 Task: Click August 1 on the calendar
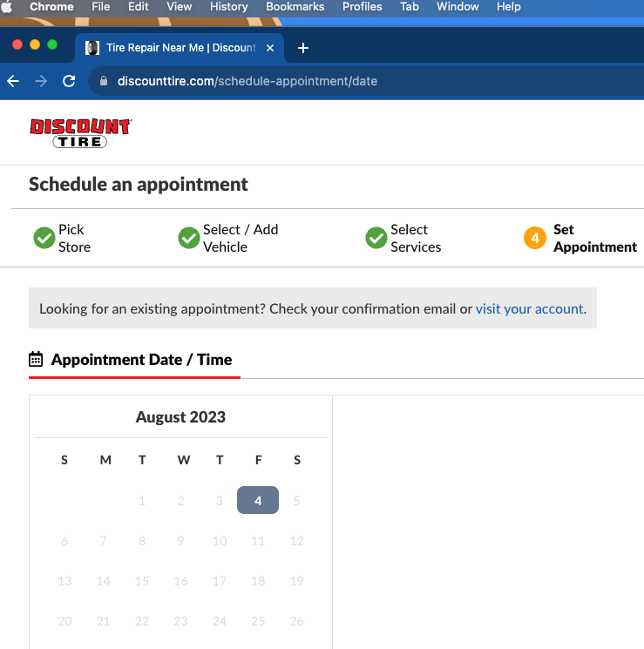(142, 501)
